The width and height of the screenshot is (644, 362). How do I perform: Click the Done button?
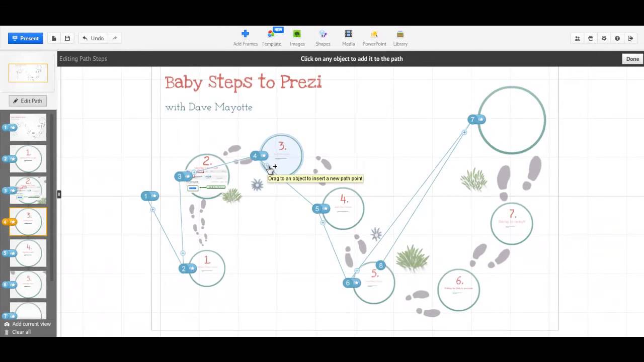pyautogui.click(x=632, y=59)
